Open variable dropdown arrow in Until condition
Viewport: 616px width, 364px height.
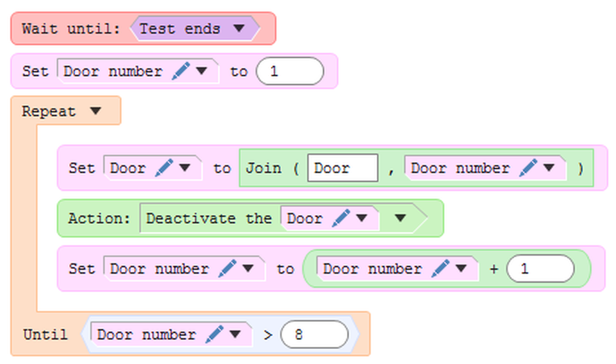point(235,335)
